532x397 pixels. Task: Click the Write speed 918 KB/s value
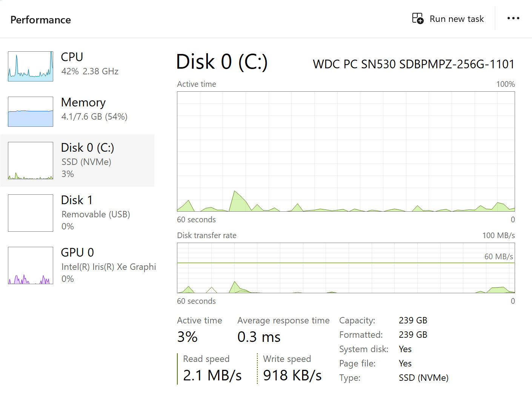[x=292, y=375]
